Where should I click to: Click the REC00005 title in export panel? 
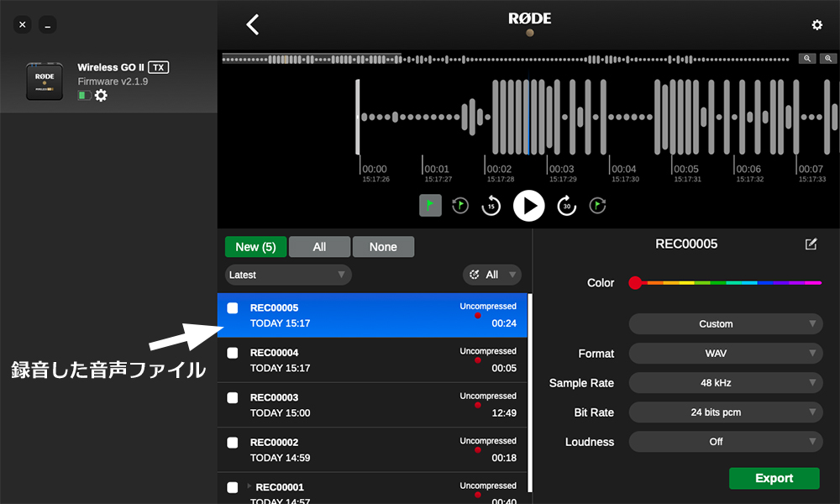pyautogui.click(x=686, y=244)
